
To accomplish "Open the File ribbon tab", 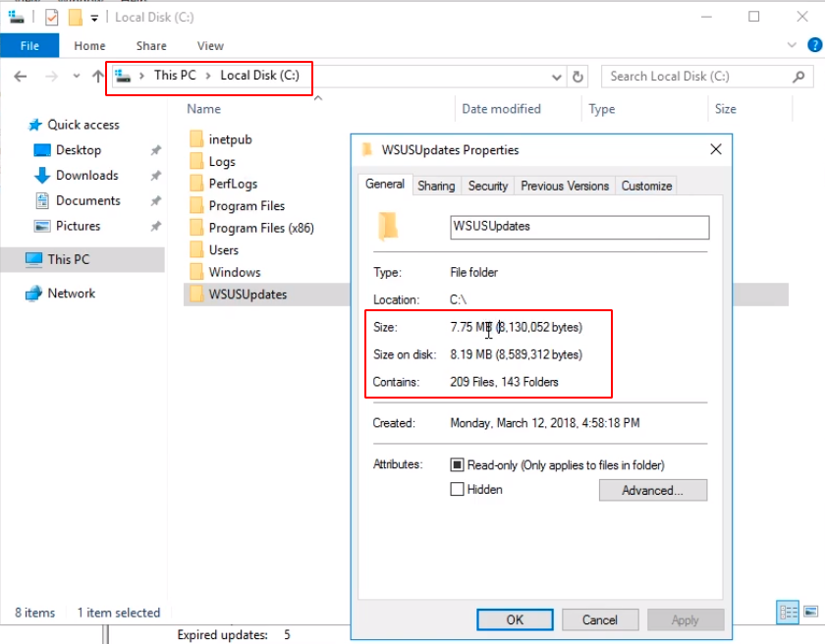I will (x=29, y=46).
